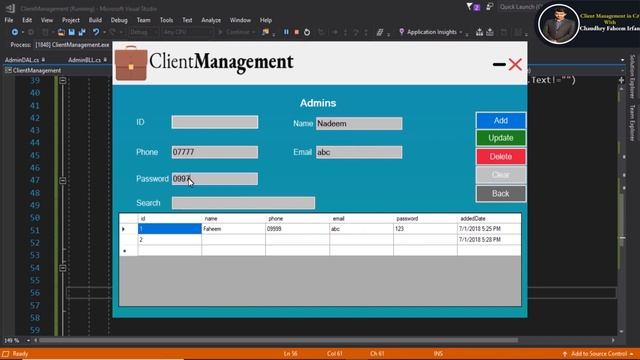
Task: Click the id cell showing 2
Action: pos(170,240)
